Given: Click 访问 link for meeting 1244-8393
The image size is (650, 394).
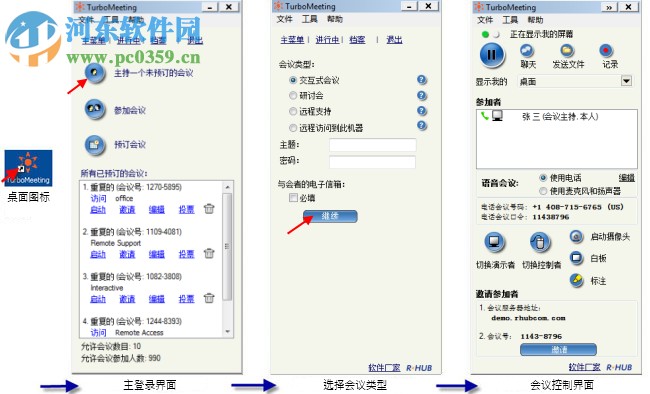Looking at the screenshot, I should (98, 332).
